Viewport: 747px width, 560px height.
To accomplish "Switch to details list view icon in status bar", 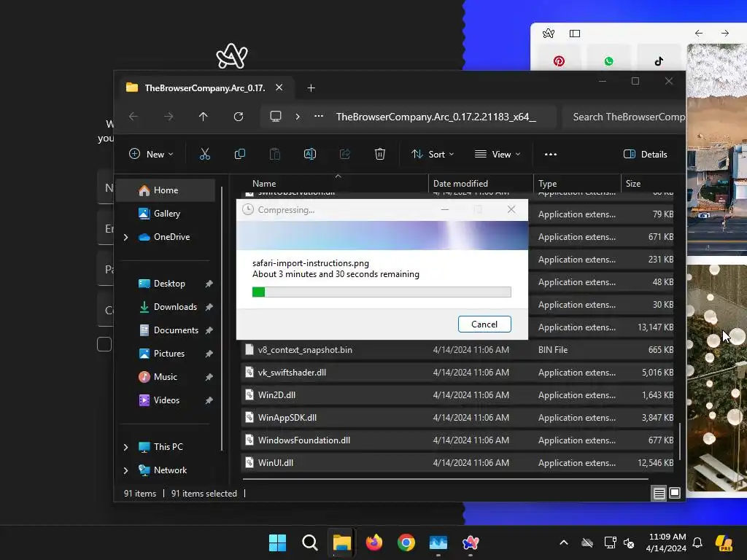I will 659,494.
